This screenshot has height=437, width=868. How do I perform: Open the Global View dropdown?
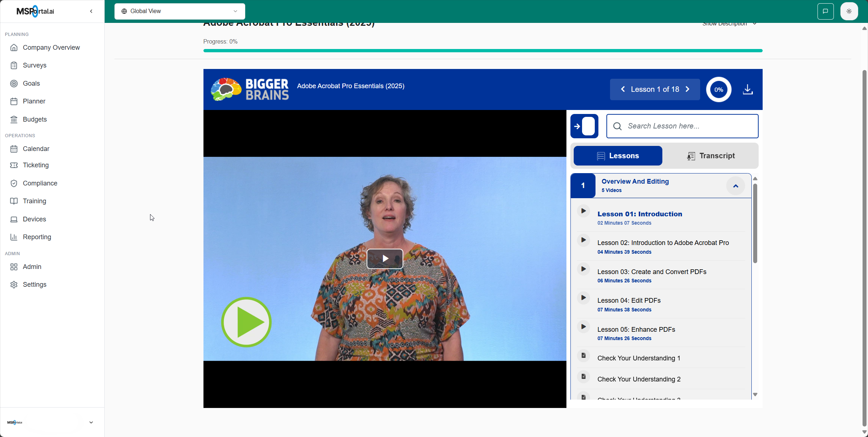click(x=180, y=11)
